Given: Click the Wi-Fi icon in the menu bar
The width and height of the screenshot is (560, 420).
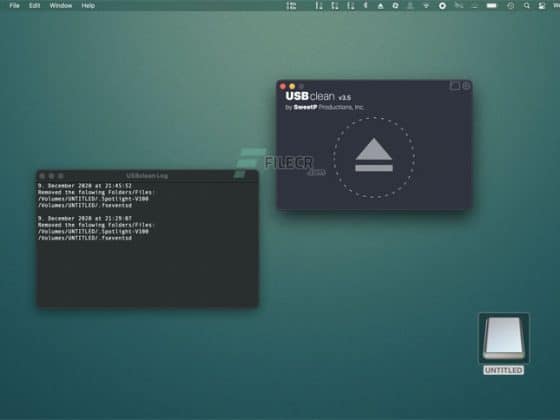Looking at the screenshot, I should tap(426, 5).
